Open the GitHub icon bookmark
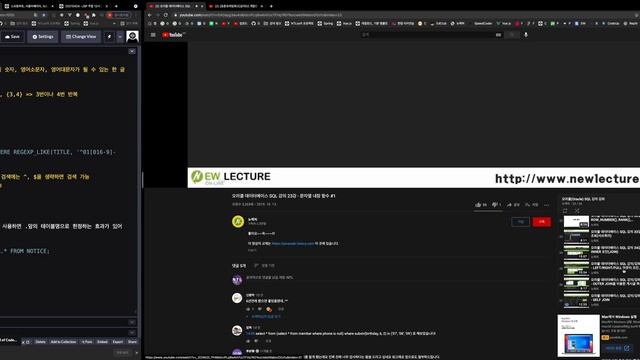Viewport: 640px width, 360px height. click(253, 24)
